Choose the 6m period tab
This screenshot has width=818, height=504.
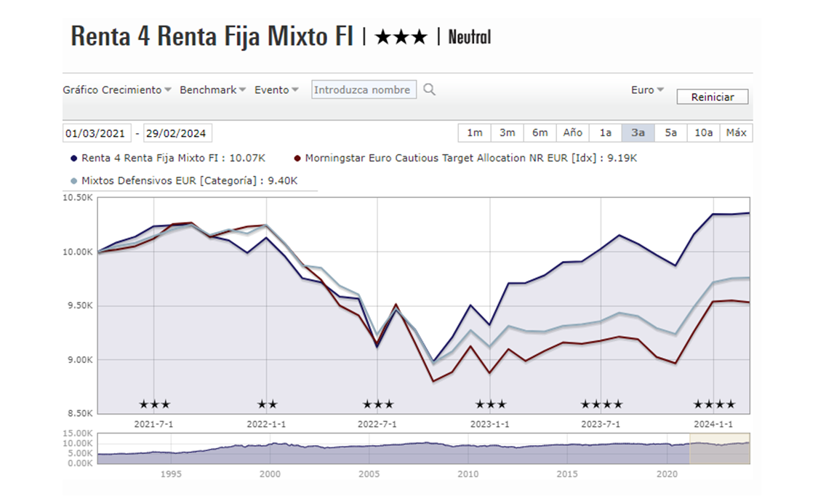(540, 132)
